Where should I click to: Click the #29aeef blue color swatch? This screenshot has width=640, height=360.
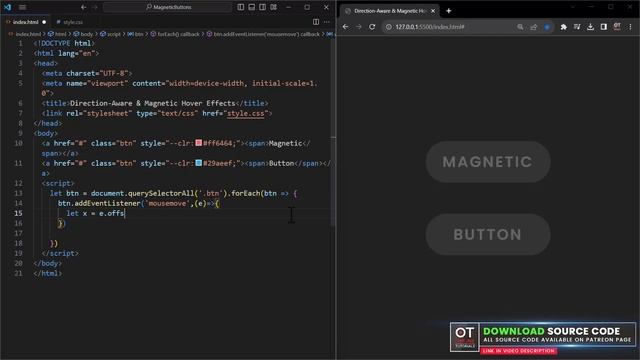[199, 163]
